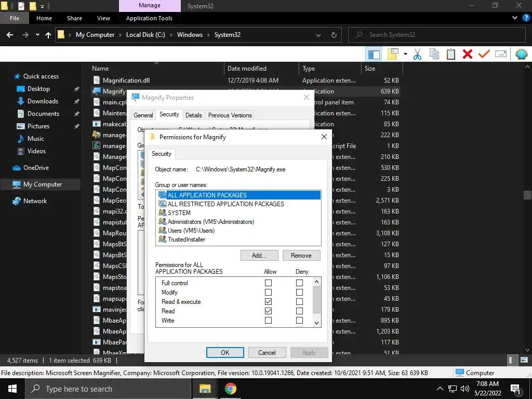Open the Home ribbon tab

pyautogui.click(x=44, y=18)
